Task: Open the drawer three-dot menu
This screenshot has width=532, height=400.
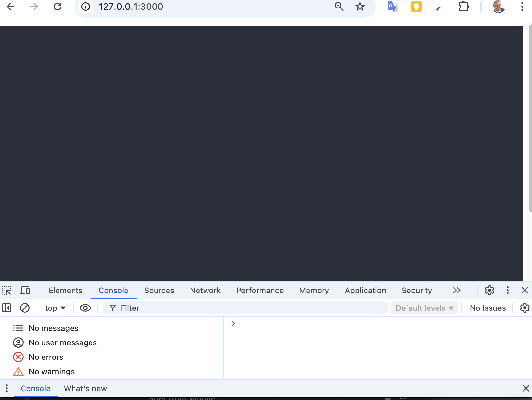Action: click(7, 388)
